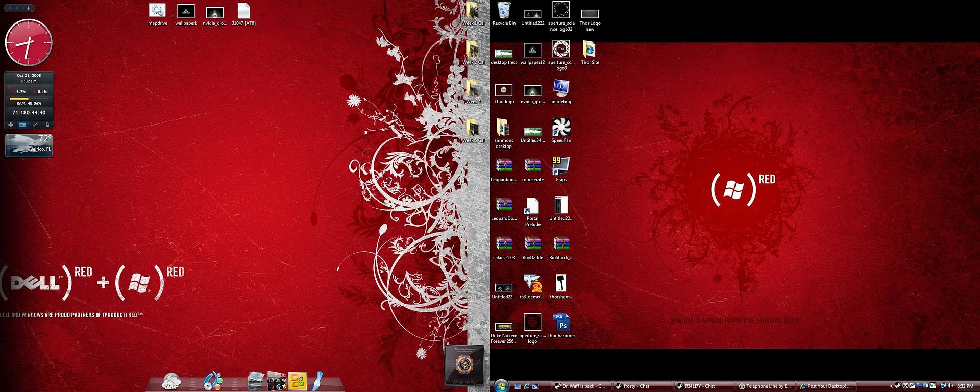
Task: Open the Week 5 Cal folder
Action: click(x=473, y=131)
